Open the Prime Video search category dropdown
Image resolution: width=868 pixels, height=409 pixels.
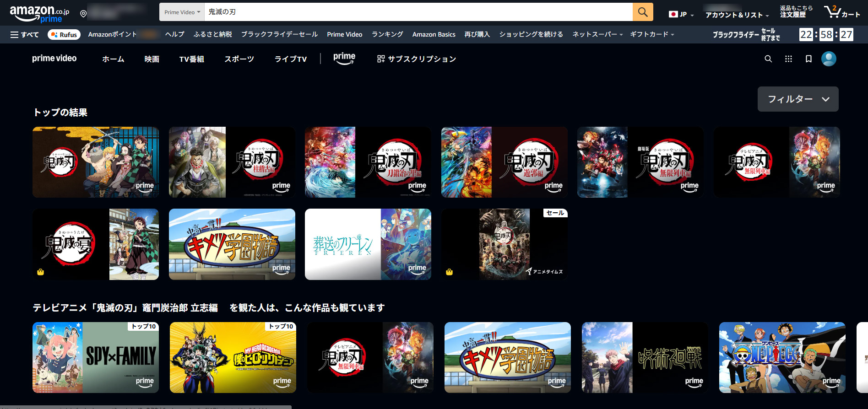182,12
